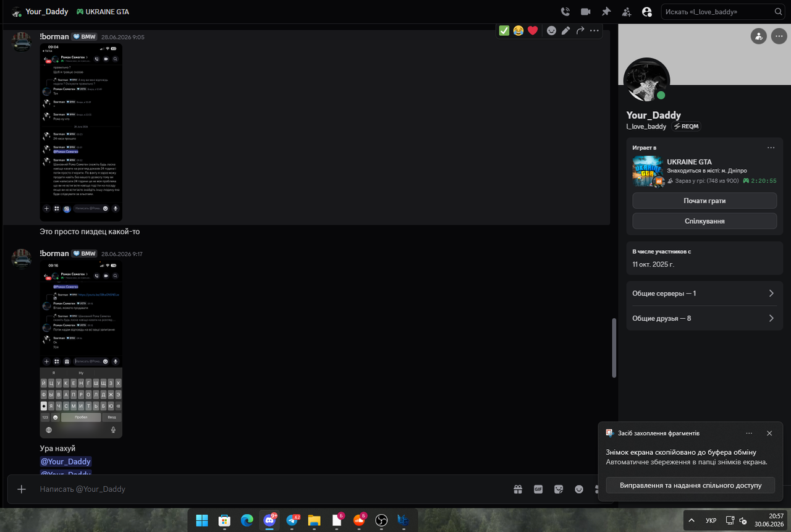The height and width of the screenshot is (532, 791).
Task: Click the Your_Daddy title in header
Action: tap(47, 12)
